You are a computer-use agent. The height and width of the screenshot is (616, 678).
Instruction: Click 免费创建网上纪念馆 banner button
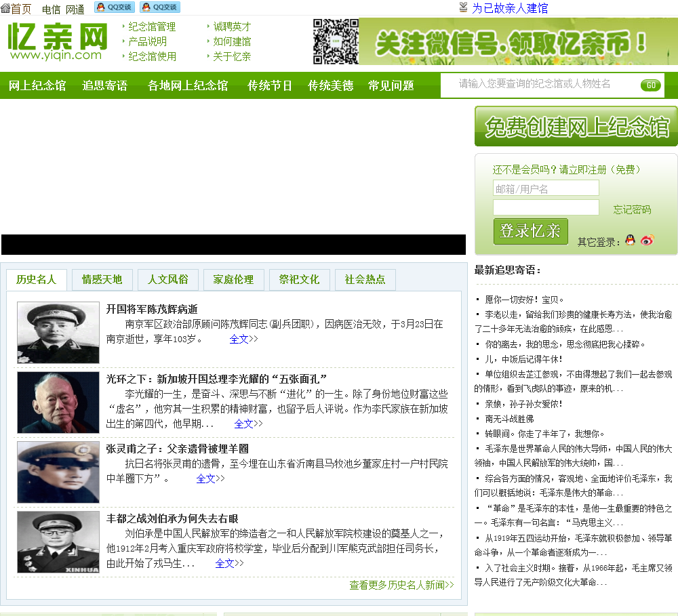pos(576,126)
